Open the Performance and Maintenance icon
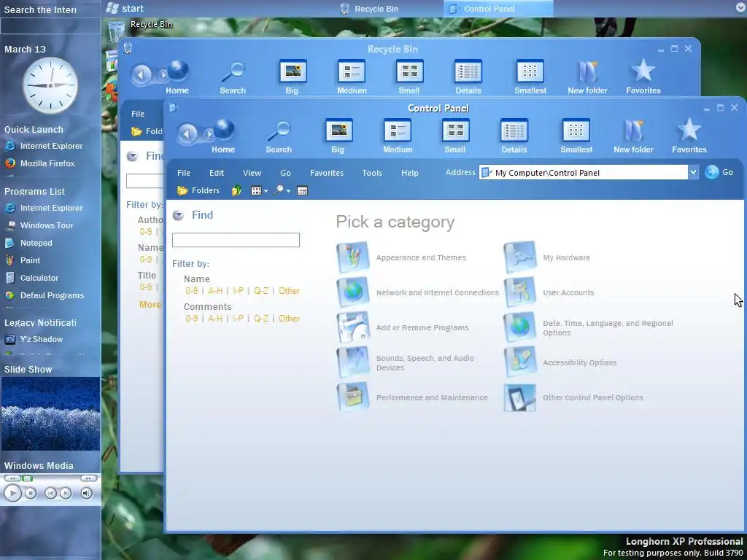The height and width of the screenshot is (560, 747). click(x=353, y=397)
